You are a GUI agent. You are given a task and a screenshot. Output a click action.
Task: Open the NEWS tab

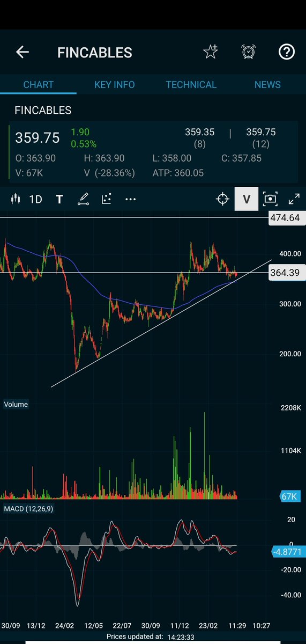(267, 85)
